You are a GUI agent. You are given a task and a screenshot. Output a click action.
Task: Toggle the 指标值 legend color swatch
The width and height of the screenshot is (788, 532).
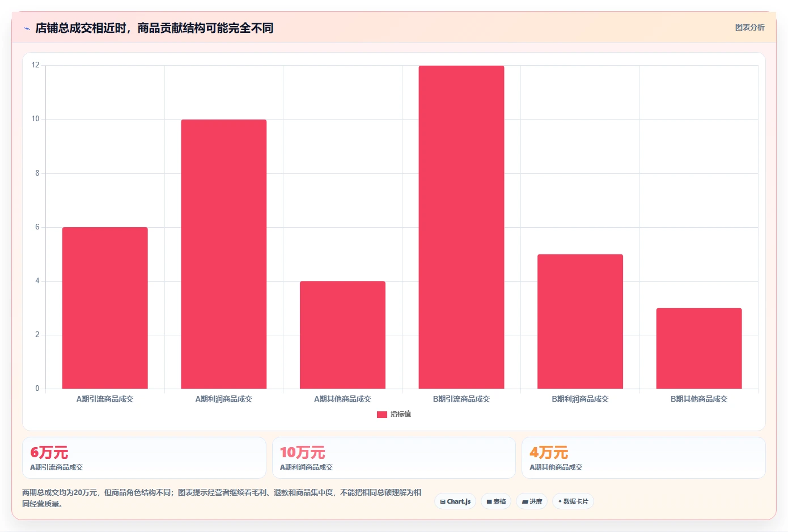tap(382, 415)
